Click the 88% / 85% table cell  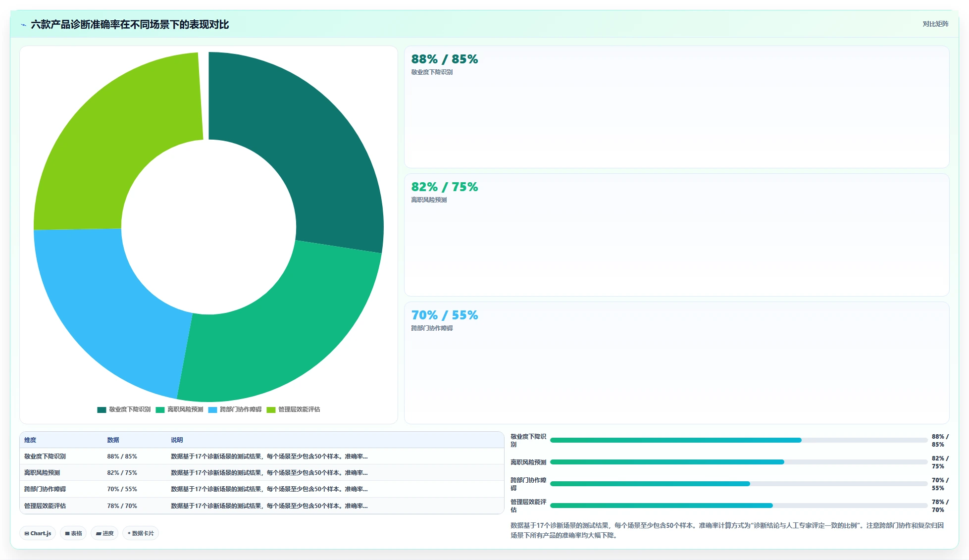[x=122, y=456]
